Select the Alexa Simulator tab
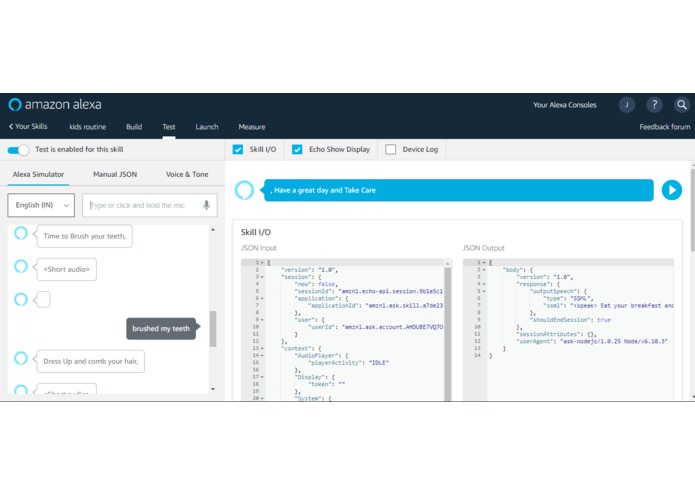This screenshot has width=695, height=494. [x=38, y=174]
